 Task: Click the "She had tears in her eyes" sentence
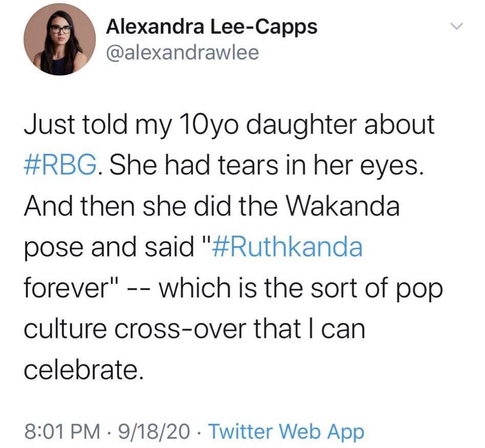(266, 166)
